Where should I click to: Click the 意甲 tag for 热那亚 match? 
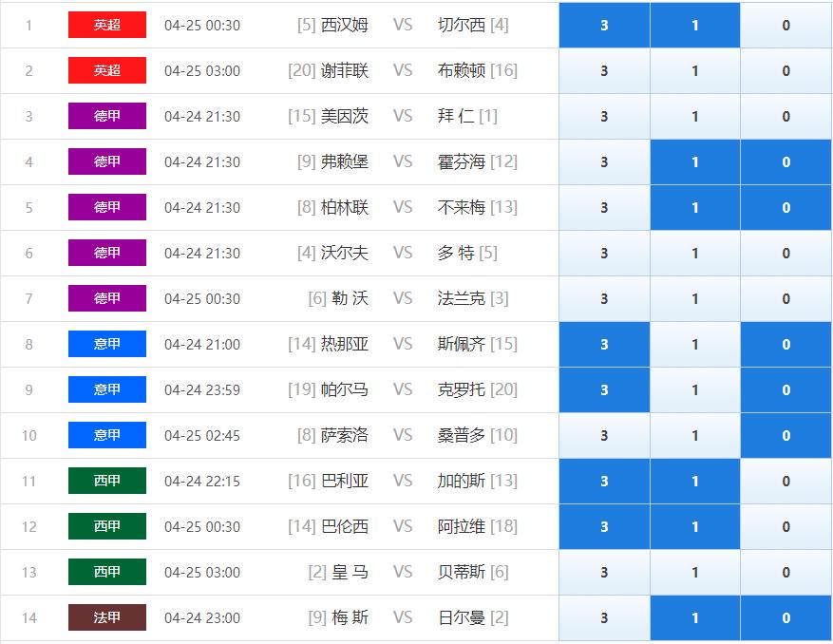(107, 344)
